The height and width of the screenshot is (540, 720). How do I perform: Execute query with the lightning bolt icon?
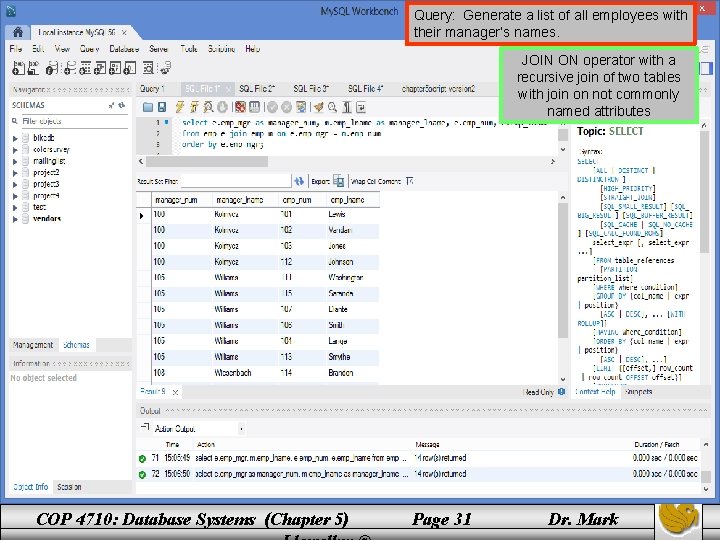(180, 107)
